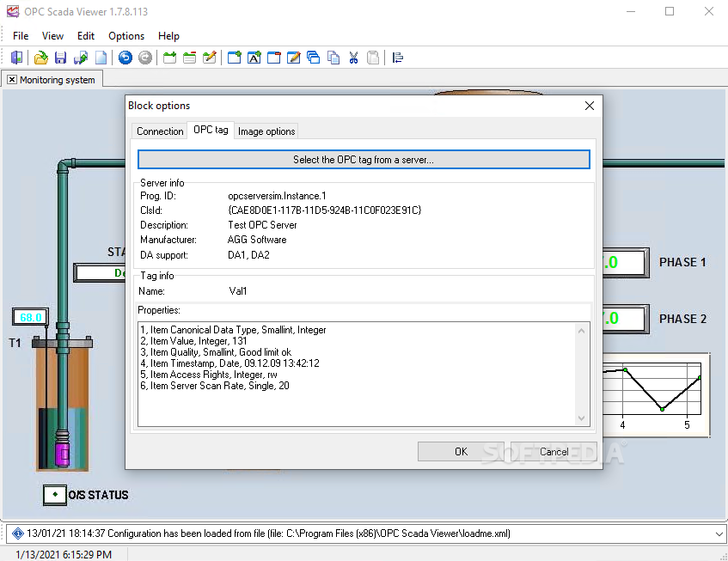
Task: Save configuration with the floppy disk icon
Action: point(60,58)
